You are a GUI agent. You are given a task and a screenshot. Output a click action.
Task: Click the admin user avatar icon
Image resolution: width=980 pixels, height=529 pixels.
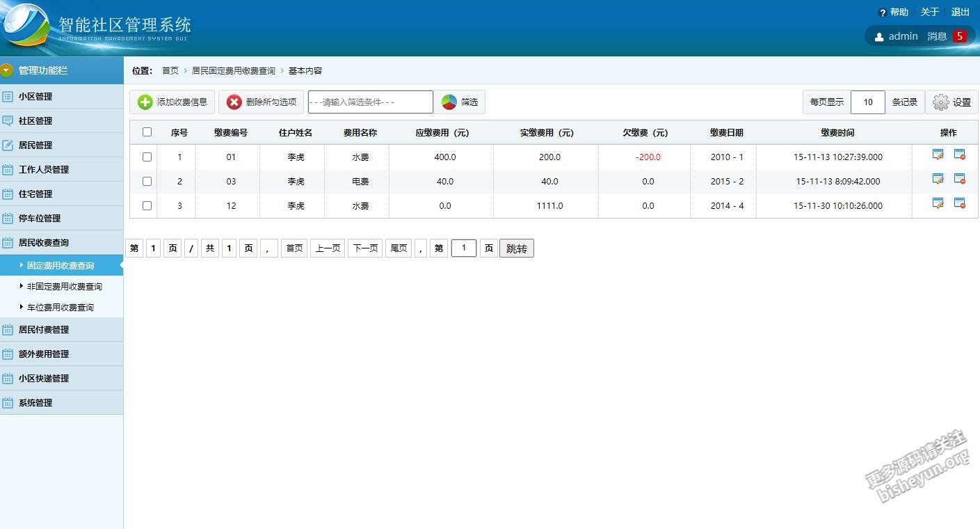click(x=879, y=37)
